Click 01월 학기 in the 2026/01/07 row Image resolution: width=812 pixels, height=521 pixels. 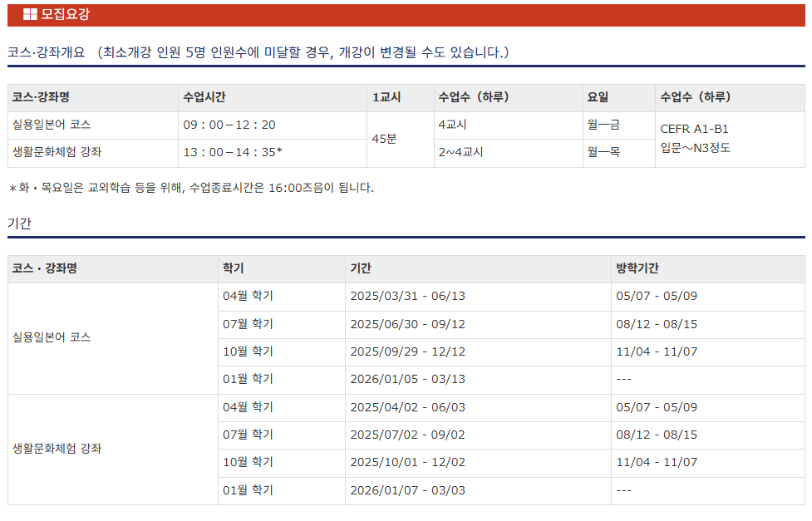pyautogui.click(x=248, y=490)
